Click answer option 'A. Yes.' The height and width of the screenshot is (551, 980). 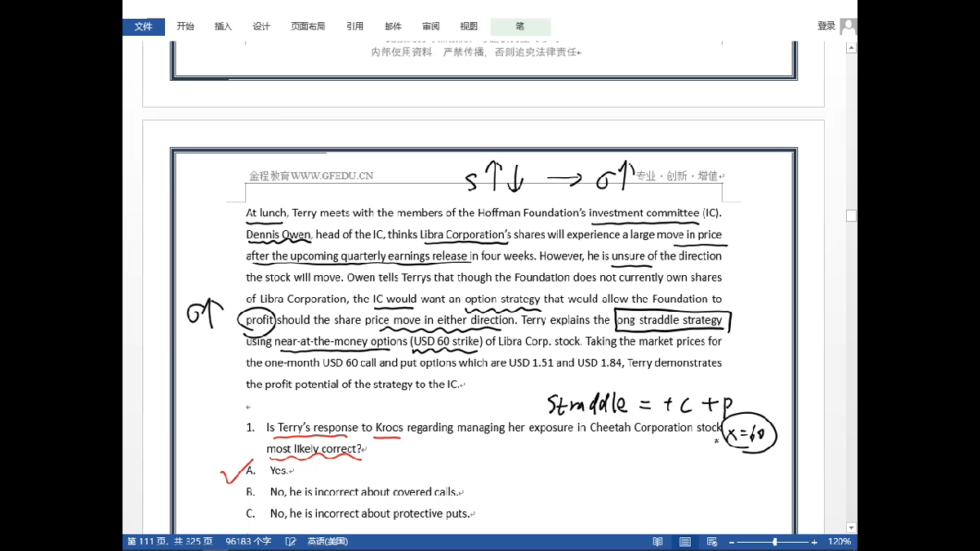coord(270,470)
